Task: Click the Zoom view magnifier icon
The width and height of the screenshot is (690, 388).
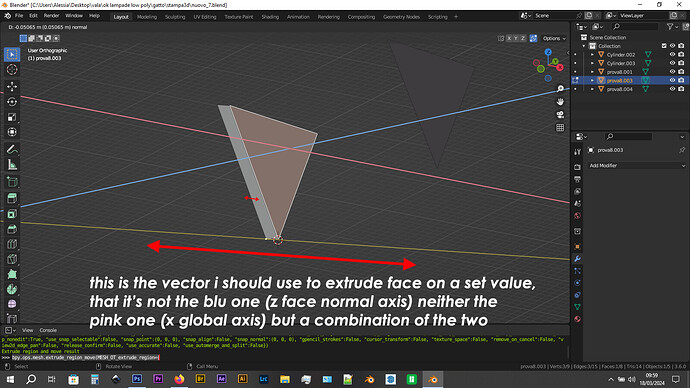Action: pyautogui.click(x=560, y=89)
